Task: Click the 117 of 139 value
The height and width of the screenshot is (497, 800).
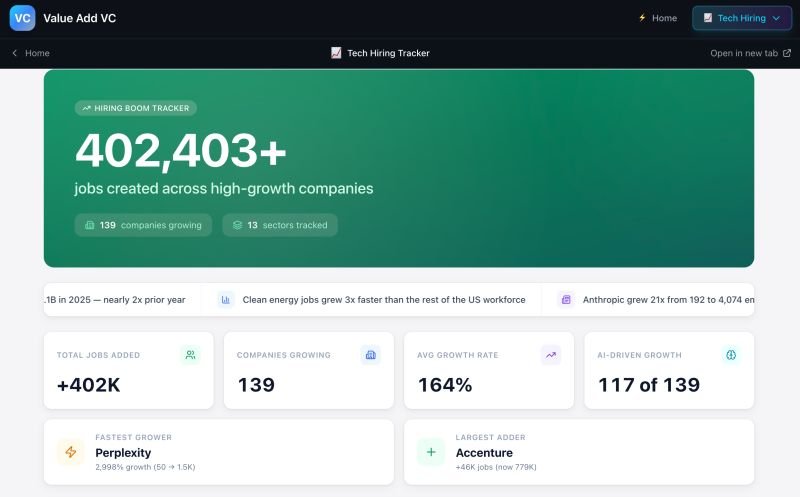Action: click(649, 385)
